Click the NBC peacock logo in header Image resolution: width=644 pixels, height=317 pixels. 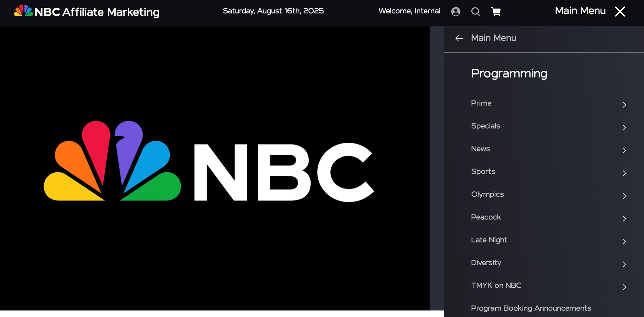click(x=23, y=10)
